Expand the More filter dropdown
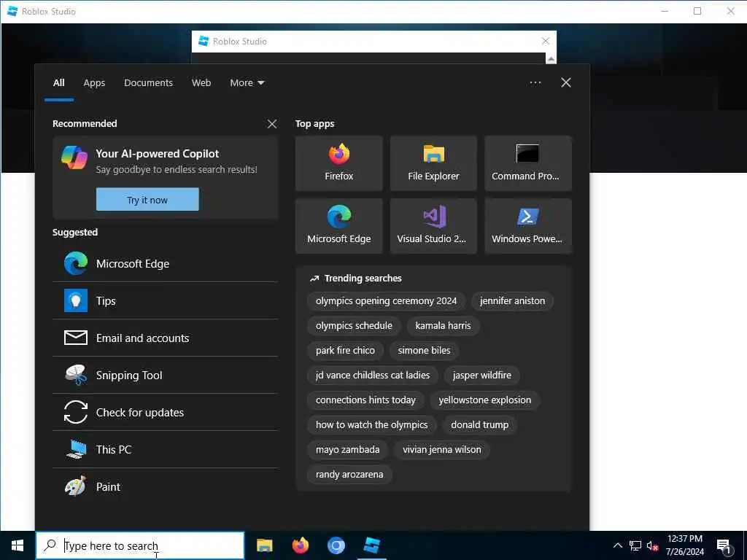This screenshot has width=747, height=560. pos(247,83)
